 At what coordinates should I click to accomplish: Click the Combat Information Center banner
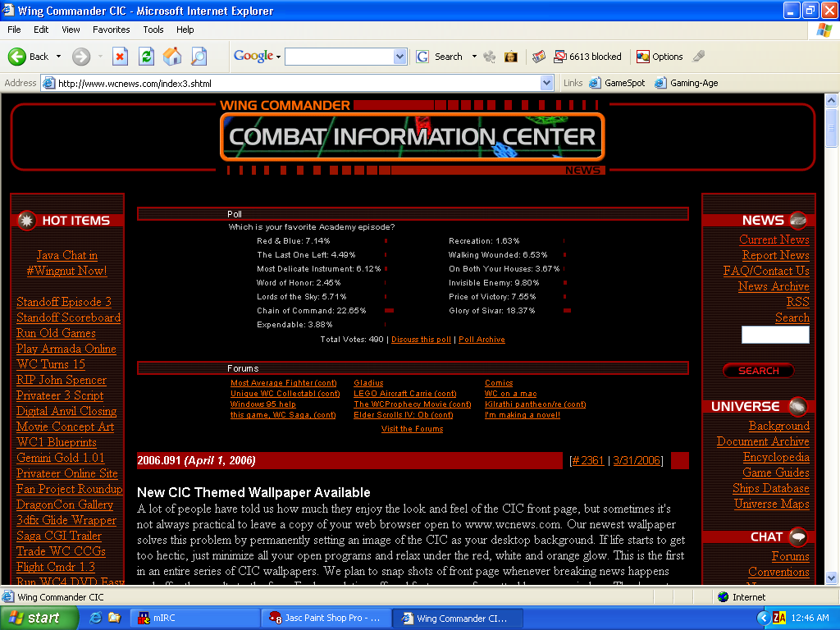[x=412, y=136]
